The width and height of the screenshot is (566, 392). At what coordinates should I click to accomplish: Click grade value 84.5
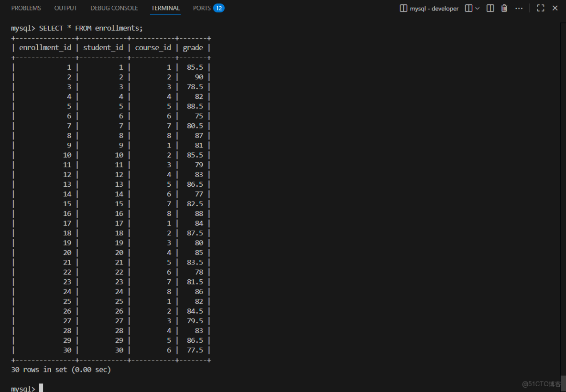click(x=195, y=311)
